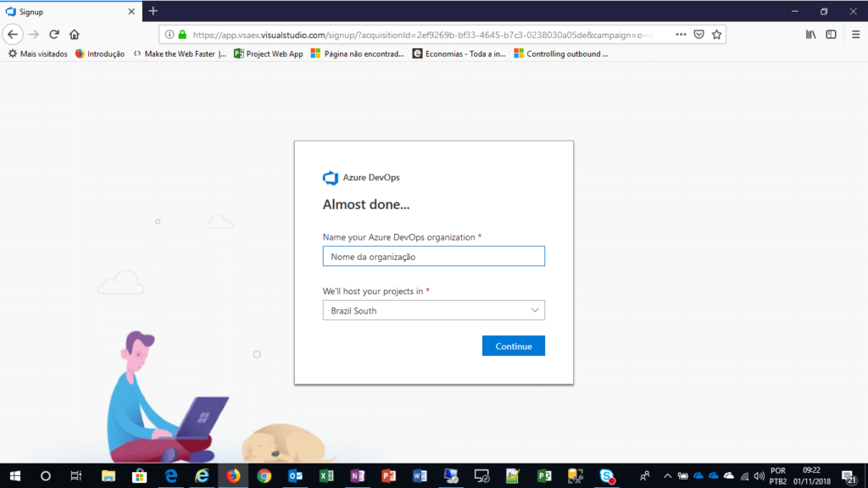Show hidden system tray icons
Screen dimensions: 868x488
tap(668, 476)
